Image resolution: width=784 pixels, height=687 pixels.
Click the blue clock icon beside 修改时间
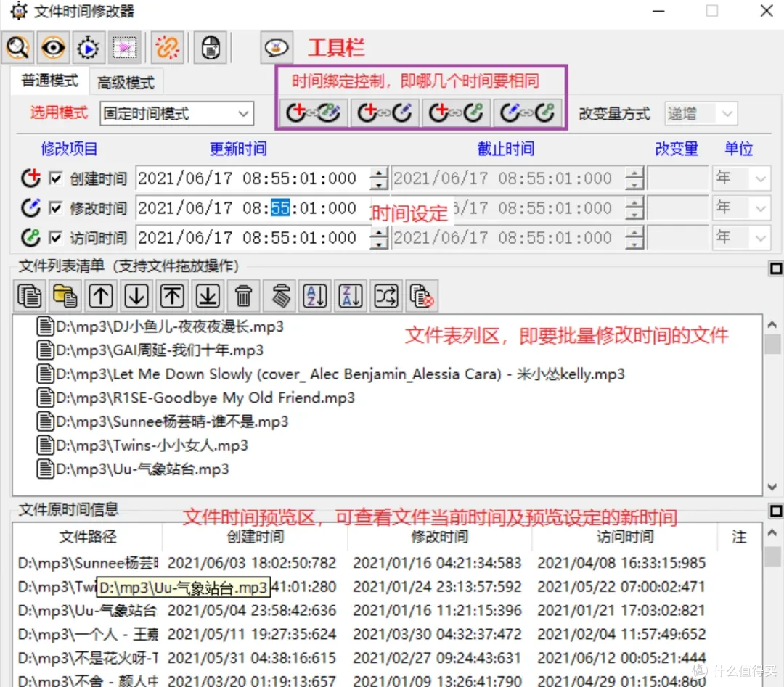pyautogui.click(x=30, y=208)
